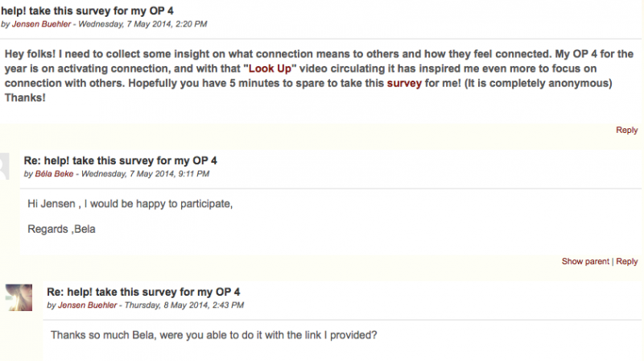Show parent of Béla Beke's reply
Screen dimensions: 644x361
(x=585, y=261)
